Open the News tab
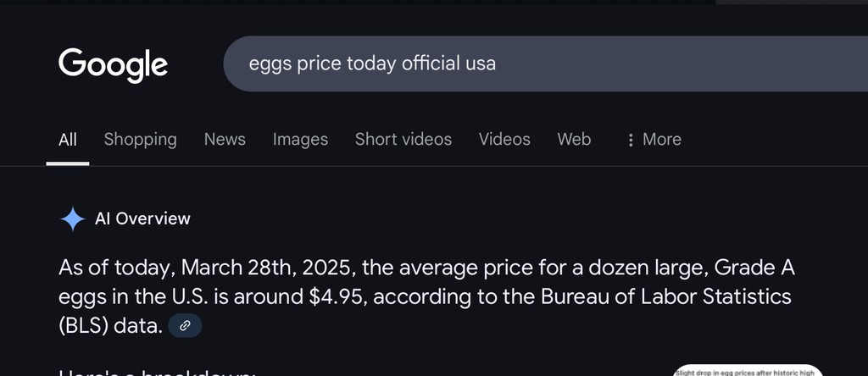Viewport: 868px width, 376px height. [x=225, y=140]
